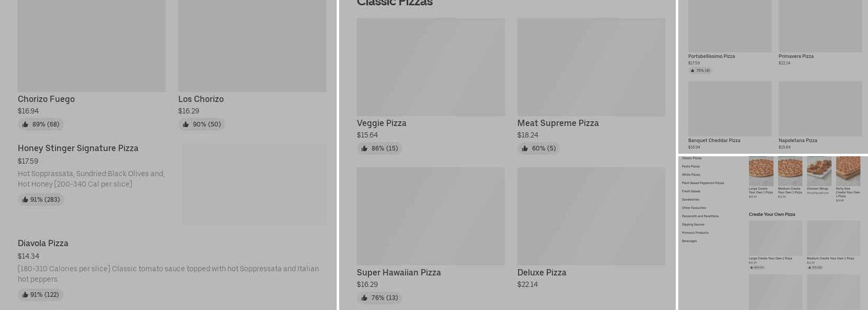Go to the Dipping Sauces category

(693, 224)
